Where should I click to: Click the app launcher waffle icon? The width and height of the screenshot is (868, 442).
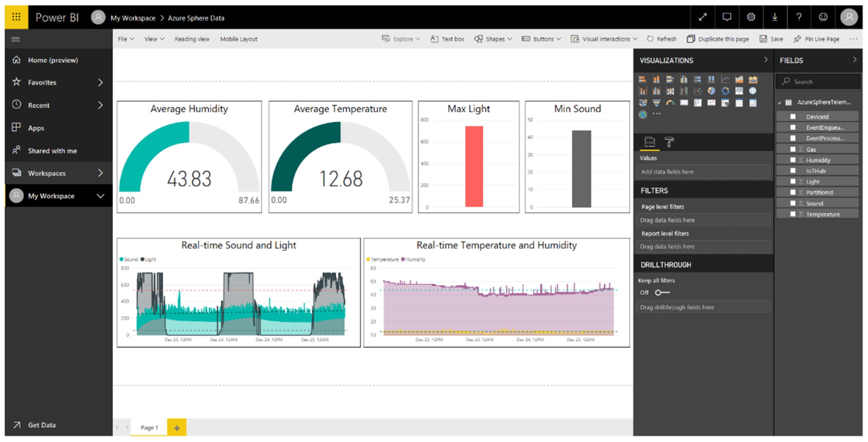[x=16, y=17]
